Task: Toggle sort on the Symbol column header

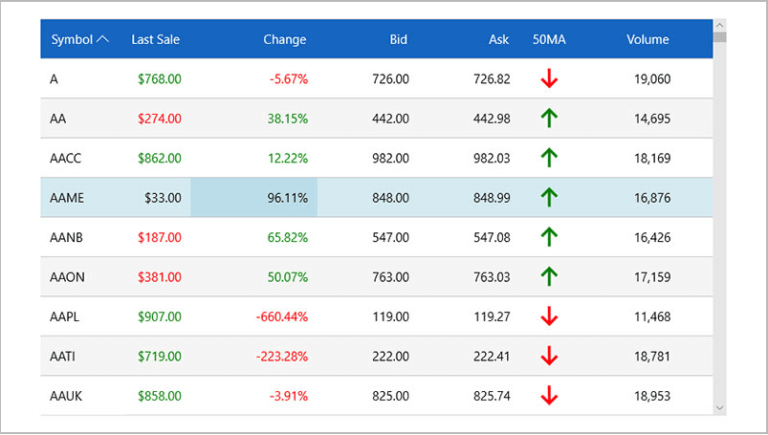Action: [x=79, y=40]
